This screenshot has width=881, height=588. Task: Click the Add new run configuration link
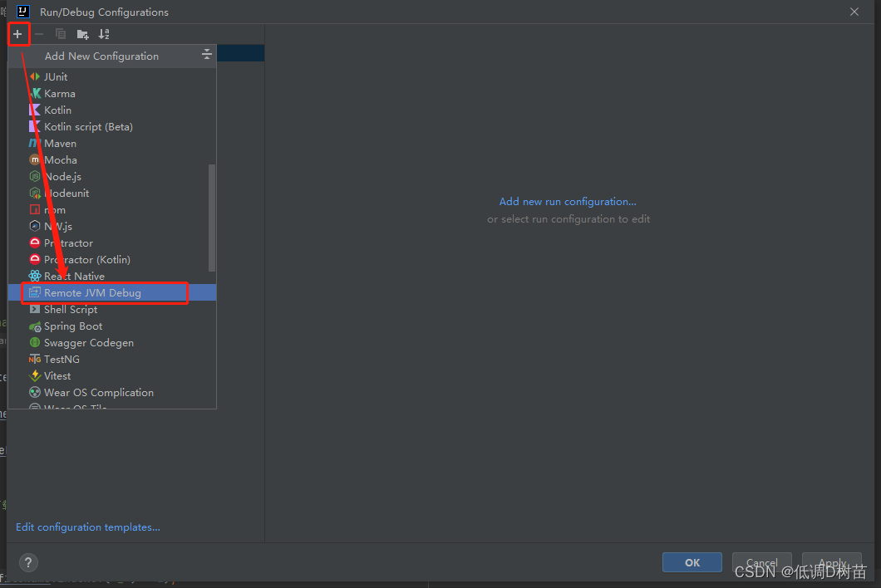(x=568, y=202)
